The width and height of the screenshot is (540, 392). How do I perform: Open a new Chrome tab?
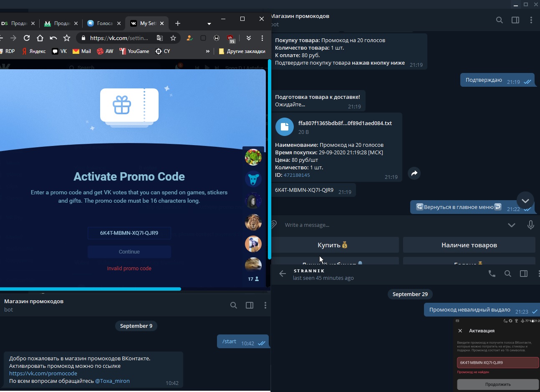point(178,23)
